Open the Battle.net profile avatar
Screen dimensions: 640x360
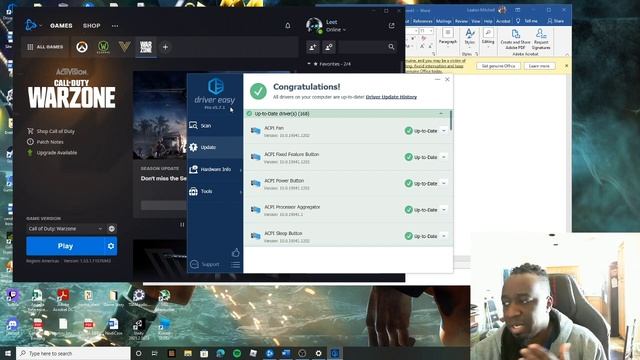pyautogui.click(x=314, y=25)
